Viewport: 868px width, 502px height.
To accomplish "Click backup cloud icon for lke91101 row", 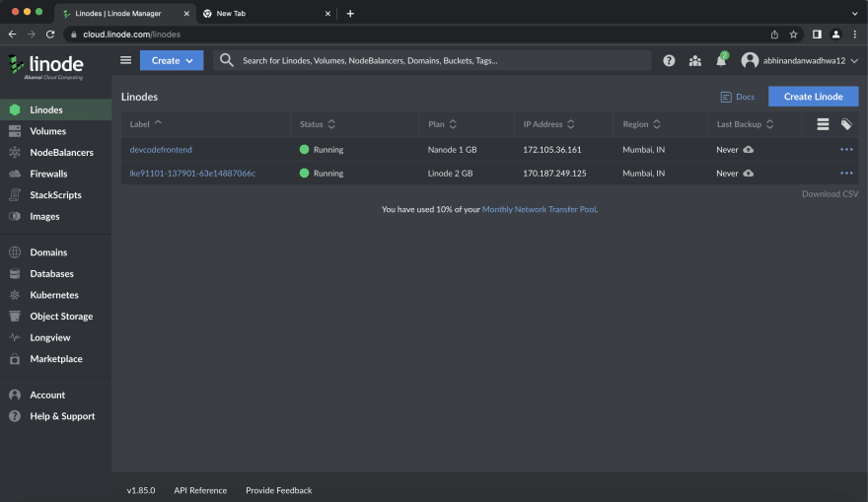I will coord(748,174).
